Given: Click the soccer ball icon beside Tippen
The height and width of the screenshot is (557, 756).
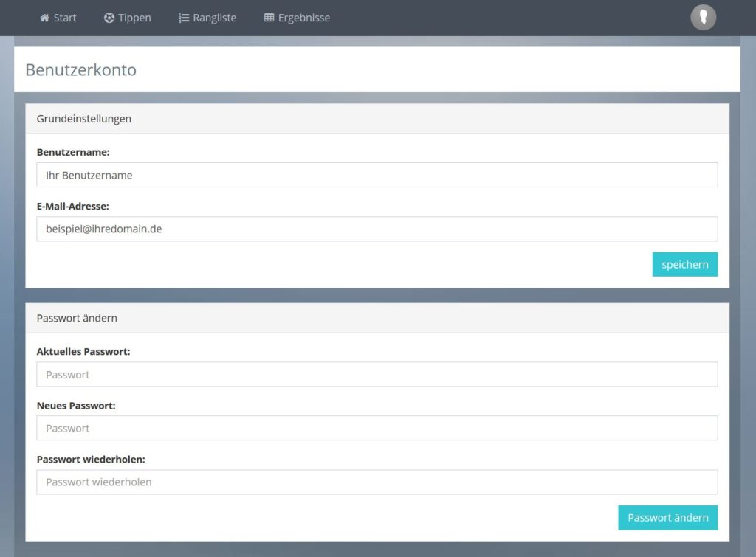Looking at the screenshot, I should 109,18.
